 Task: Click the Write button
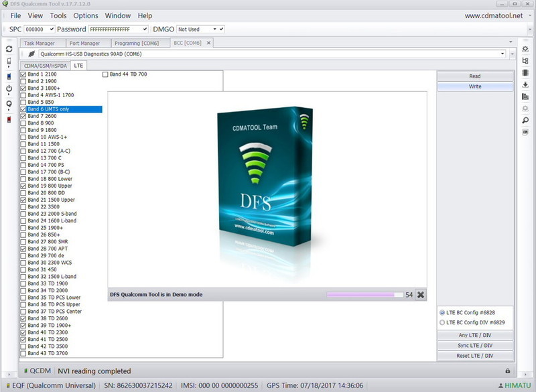tap(475, 86)
